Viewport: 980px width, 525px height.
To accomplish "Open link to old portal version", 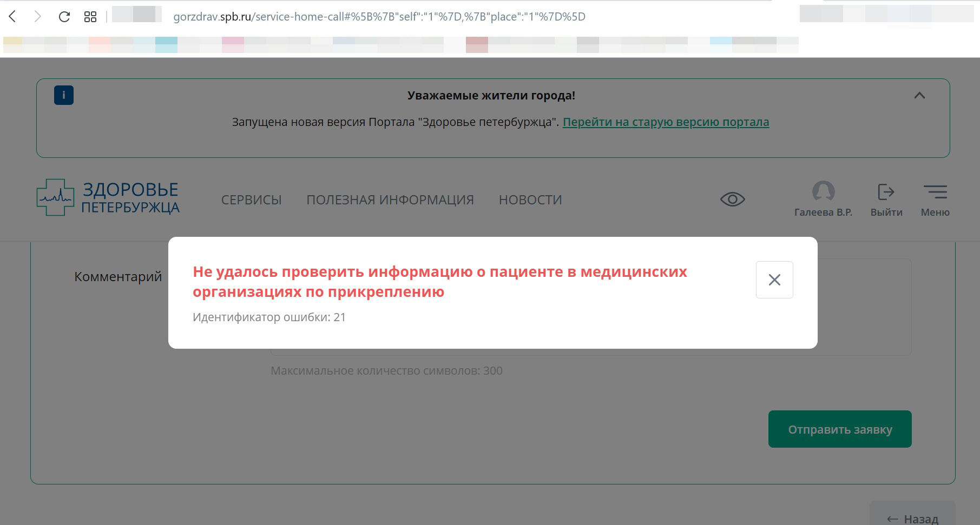I will [x=666, y=122].
